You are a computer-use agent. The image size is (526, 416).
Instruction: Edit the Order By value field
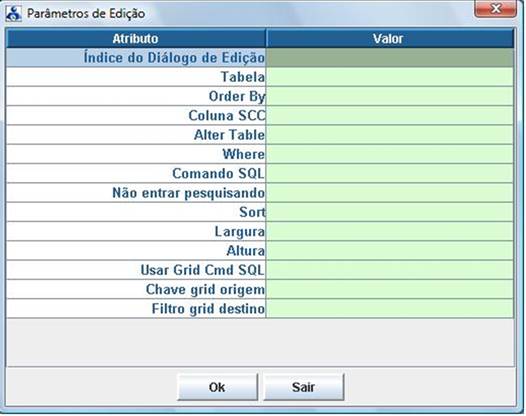pos(390,96)
